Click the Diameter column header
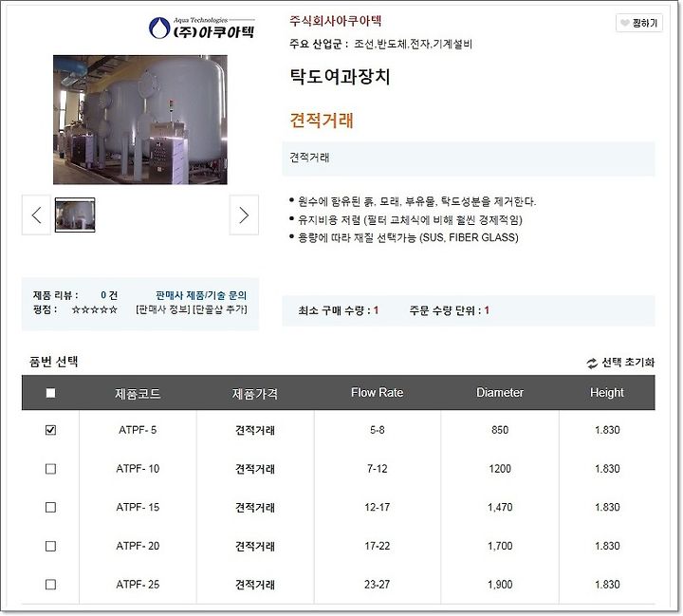 (500, 393)
